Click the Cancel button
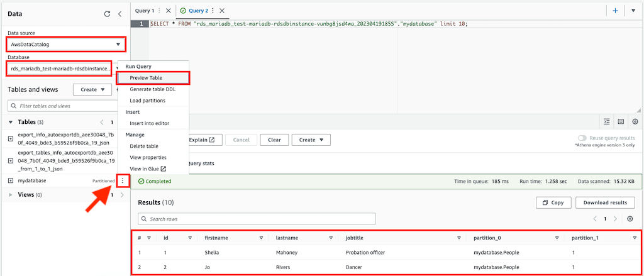The width and height of the screenshot is (644, 276). pyautogui.click(x=241, y=140)
